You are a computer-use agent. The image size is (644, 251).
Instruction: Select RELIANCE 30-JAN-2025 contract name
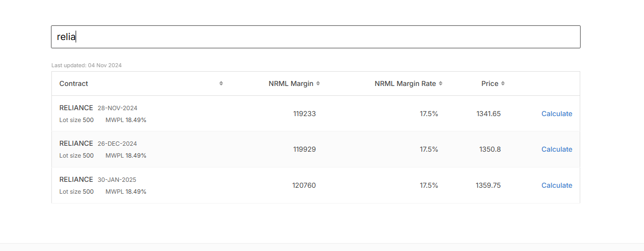point(98,179)
